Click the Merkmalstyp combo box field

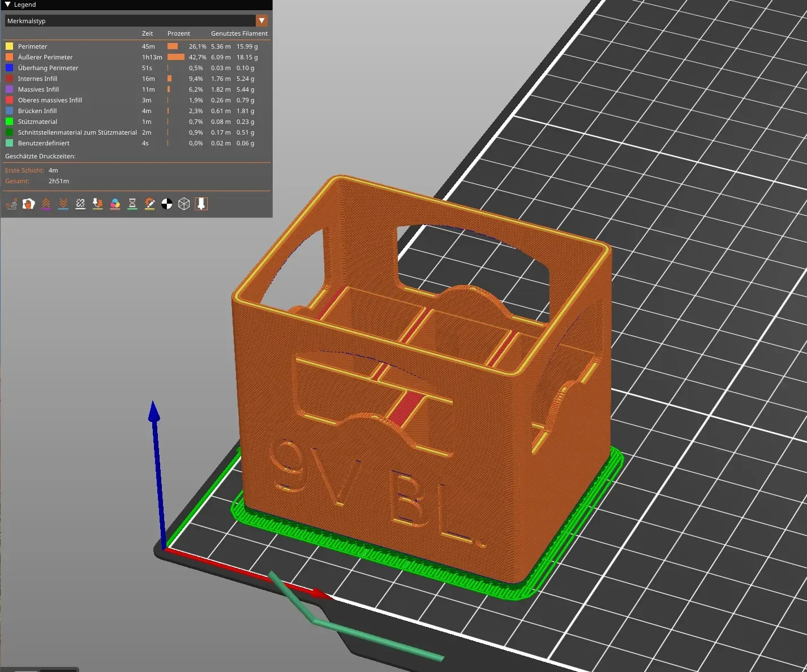pos(136,21)
